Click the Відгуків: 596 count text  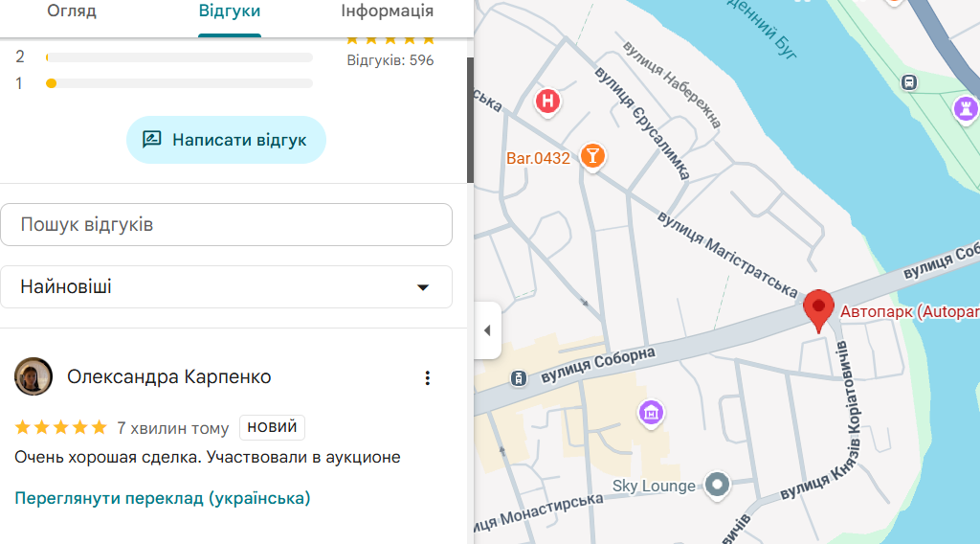(x=390, y=60)
